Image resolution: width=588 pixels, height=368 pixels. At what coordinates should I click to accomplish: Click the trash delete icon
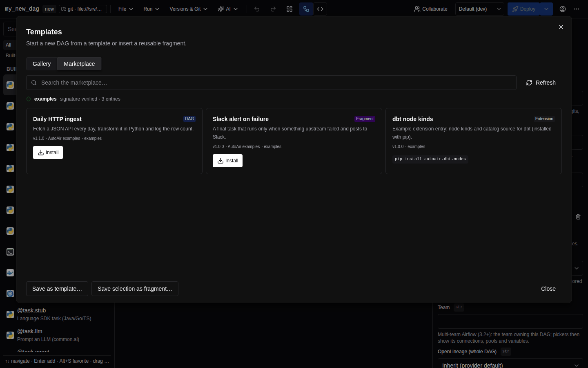(578, 217)
